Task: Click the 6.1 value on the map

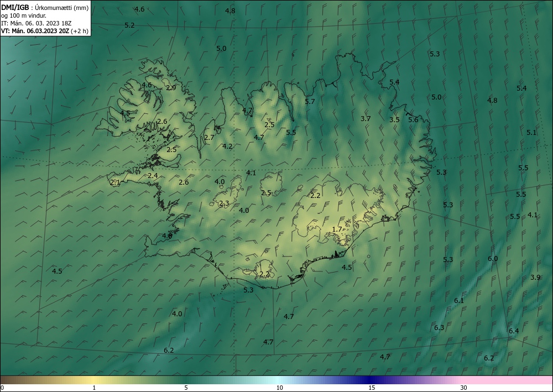Action: 459,301
